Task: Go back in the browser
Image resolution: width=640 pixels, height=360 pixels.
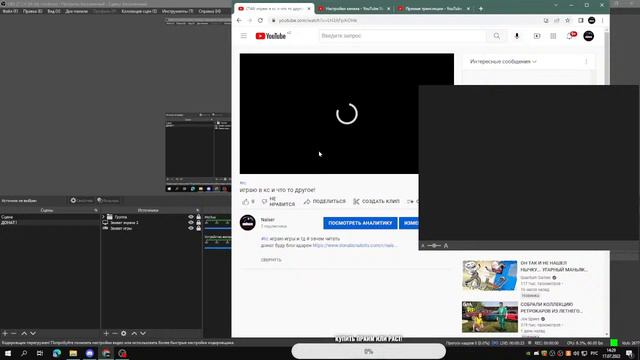Action: tap(239, 20)
